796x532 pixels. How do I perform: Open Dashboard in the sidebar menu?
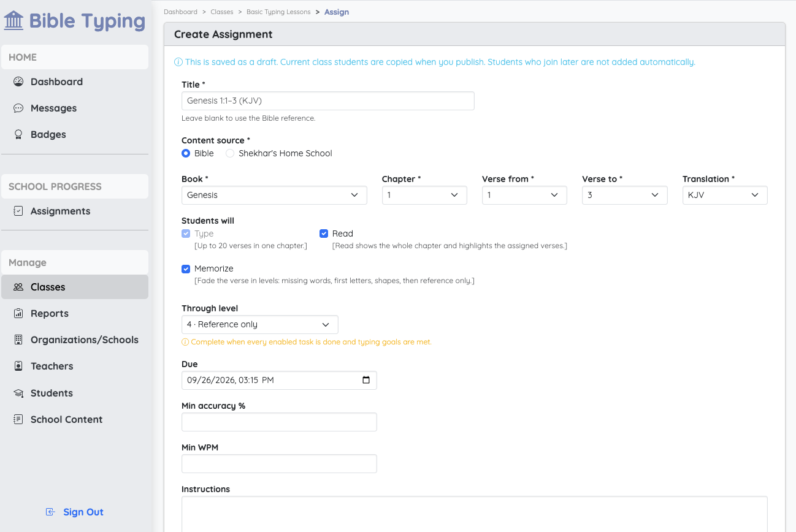[x=75, y=82]
